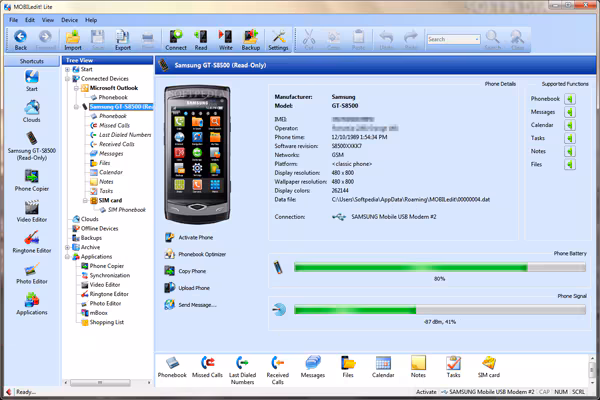Open Notes icon in bottom bar
This screenshot has height=400, width=600.
pos(418,367)
